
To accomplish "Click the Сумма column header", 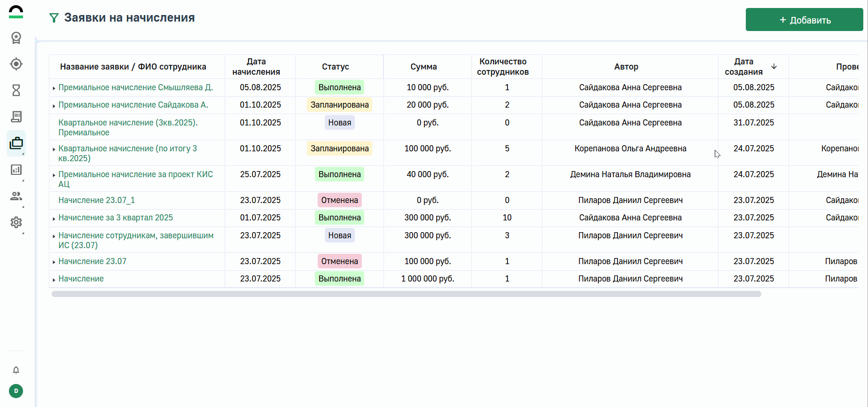I will click(423, 67).
